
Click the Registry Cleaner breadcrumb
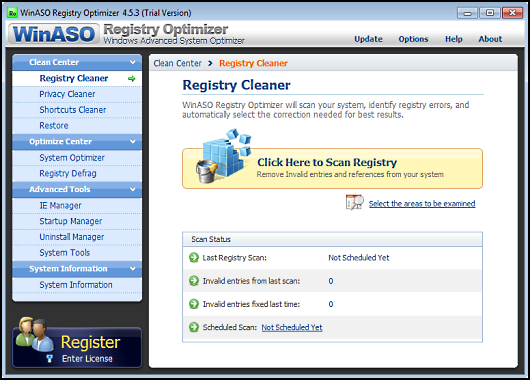pyautogui.click(x=253, y=63)
